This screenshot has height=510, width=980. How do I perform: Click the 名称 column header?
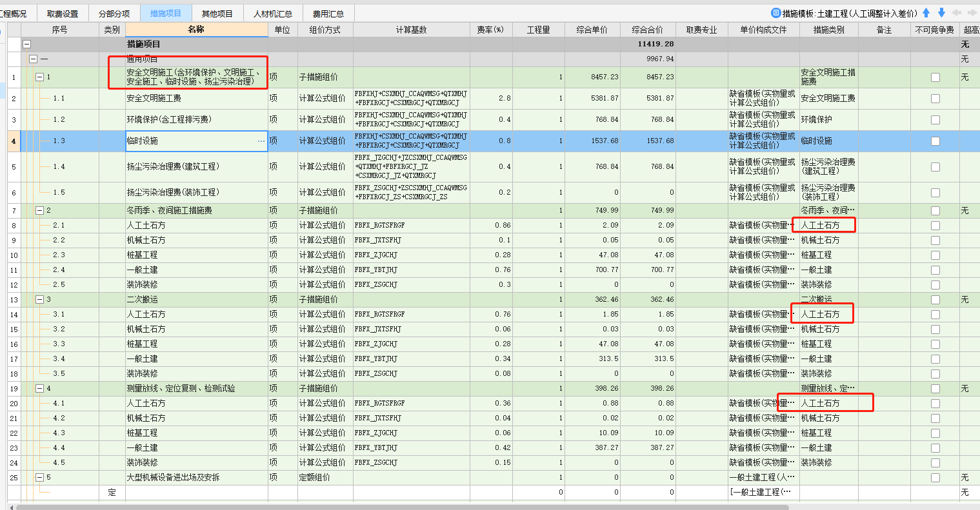pyautogui.click(x=197, y=30)
